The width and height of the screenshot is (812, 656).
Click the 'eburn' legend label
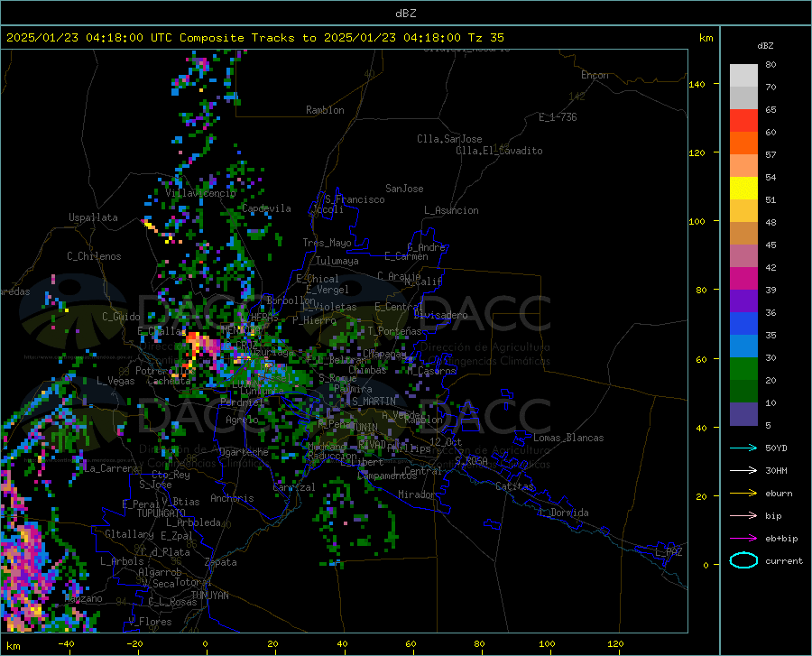click(779, 494)
